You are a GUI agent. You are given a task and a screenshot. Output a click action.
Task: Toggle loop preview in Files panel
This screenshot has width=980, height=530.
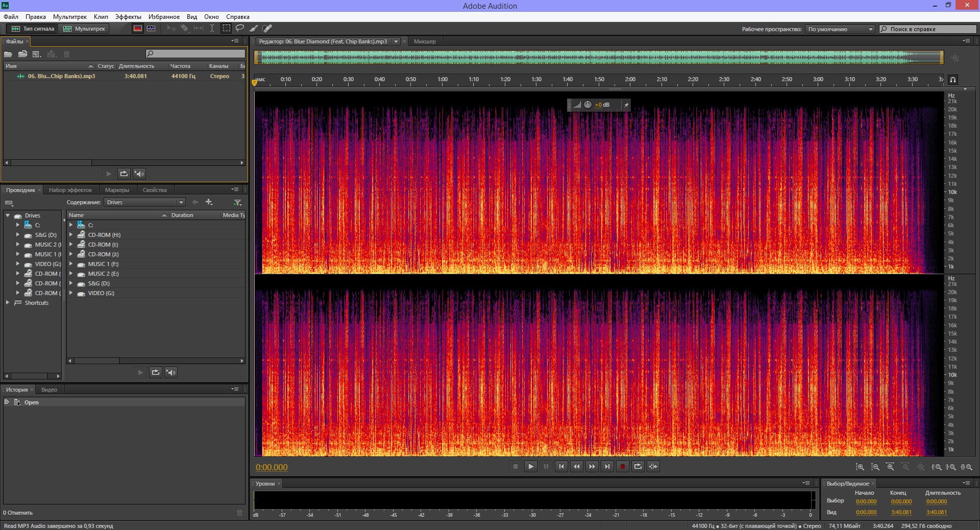pyautogui.click(x=124, y=174)
